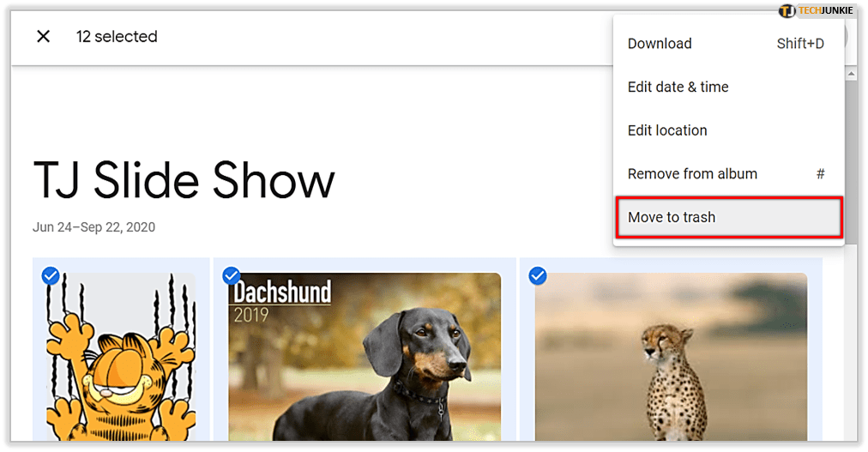This screenshot has height=452, width=868.
Task: Pick Remove from album in menu
Action: click(692, 174)
